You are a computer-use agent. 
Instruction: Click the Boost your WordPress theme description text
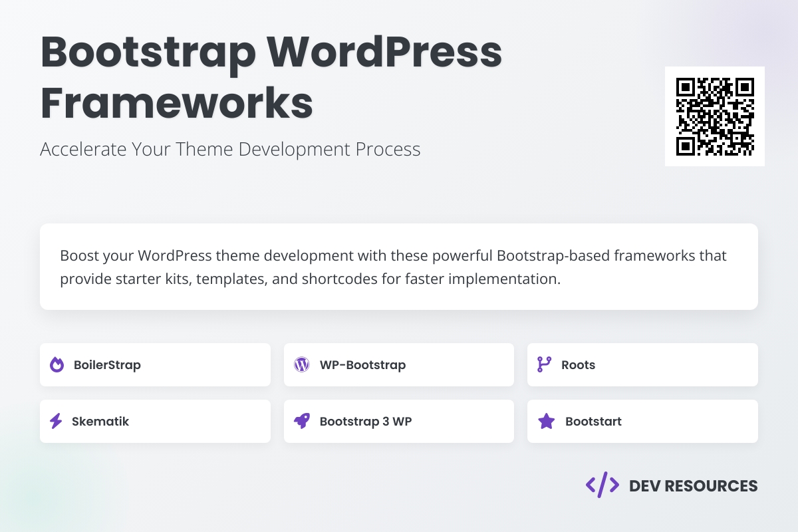pyautogui.click(x=393, y=267)
